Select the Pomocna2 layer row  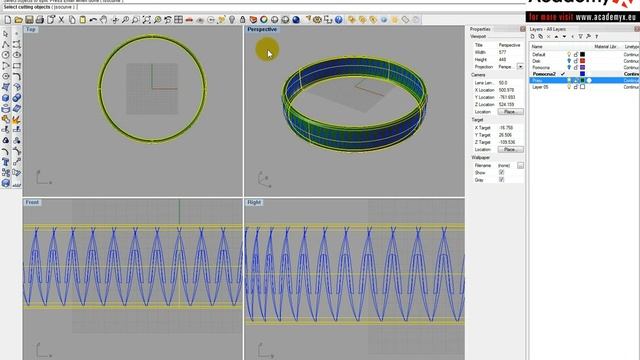click(x=584, y=74)
